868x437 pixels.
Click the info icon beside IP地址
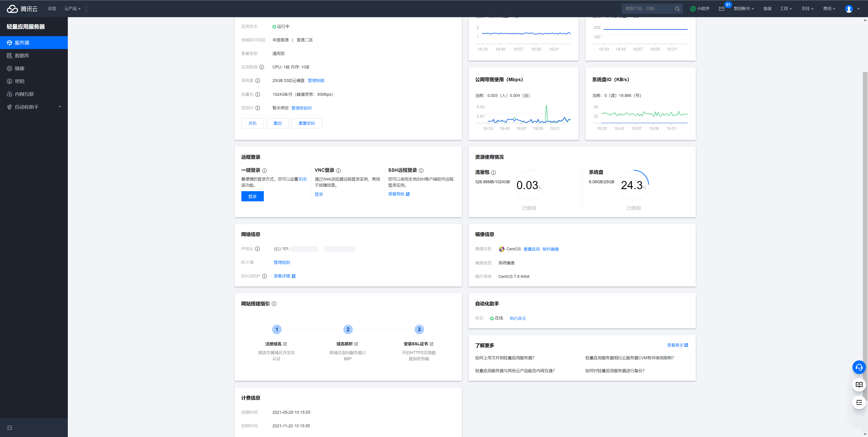[257, 249]
